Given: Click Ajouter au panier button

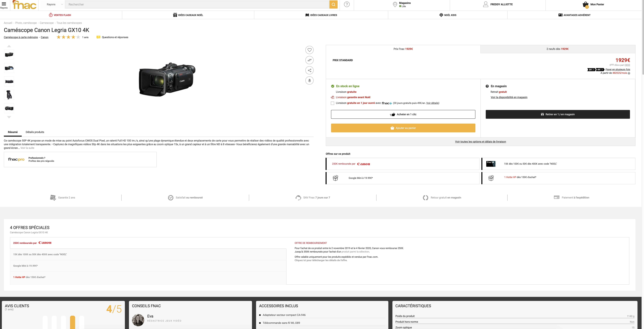Looking at the screenshot, I should point(403,128).
